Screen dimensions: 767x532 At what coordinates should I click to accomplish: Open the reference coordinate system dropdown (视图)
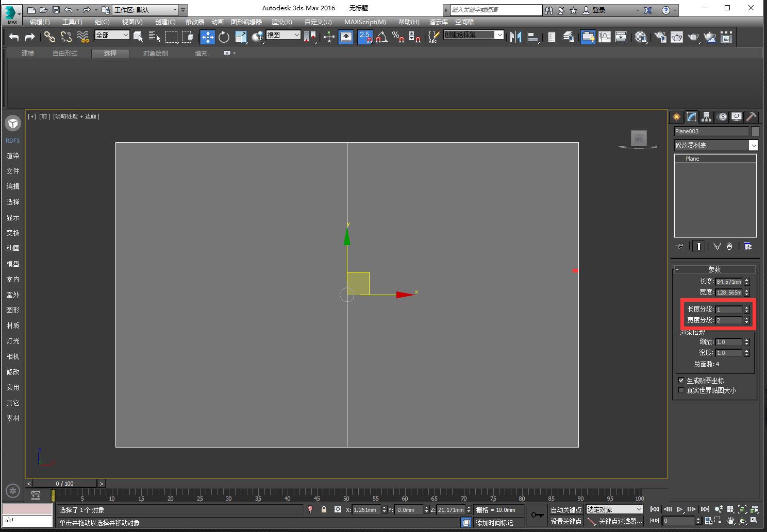[x=284, y=35]
